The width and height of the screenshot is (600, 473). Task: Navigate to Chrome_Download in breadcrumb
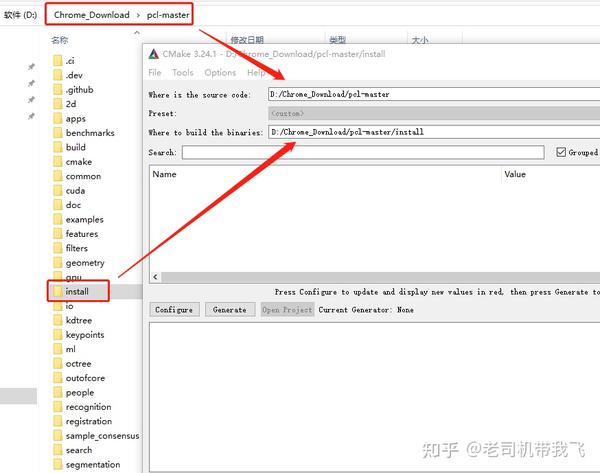tap(91, 15)
